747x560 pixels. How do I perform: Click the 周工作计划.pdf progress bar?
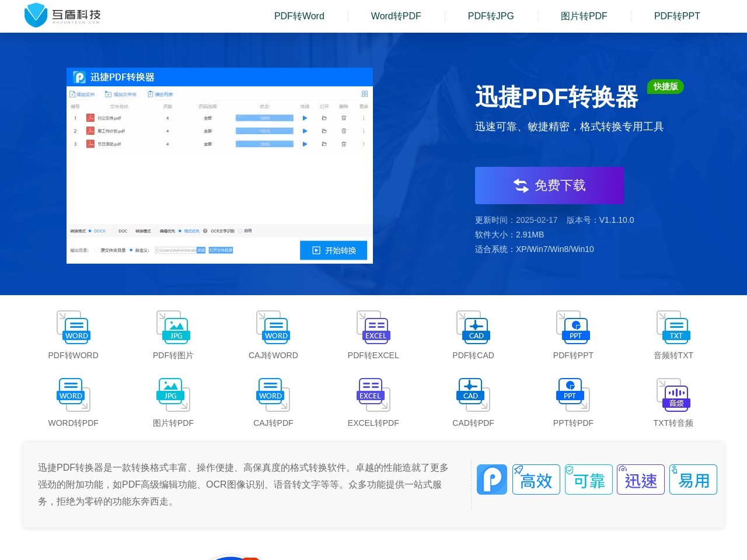[264, 131]
